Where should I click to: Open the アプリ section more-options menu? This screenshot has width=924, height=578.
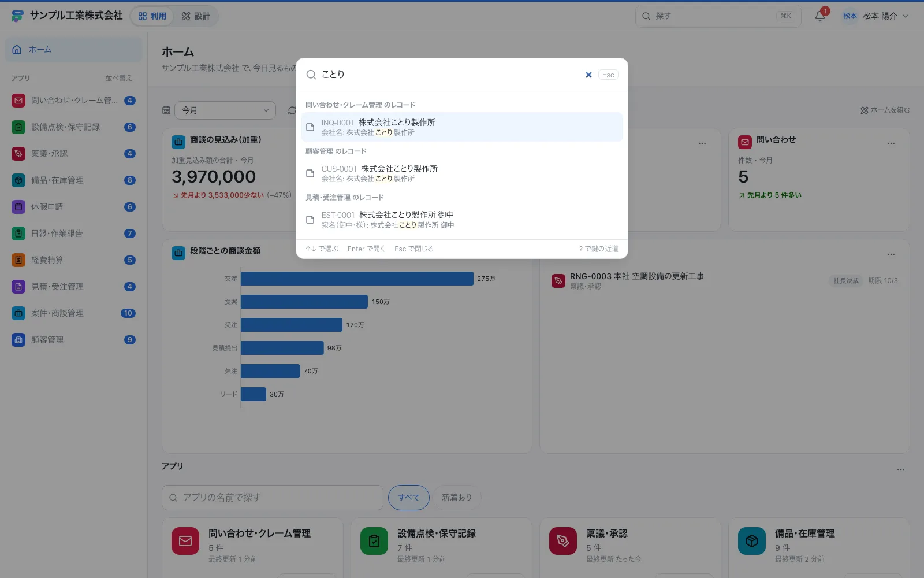point(901,470)
